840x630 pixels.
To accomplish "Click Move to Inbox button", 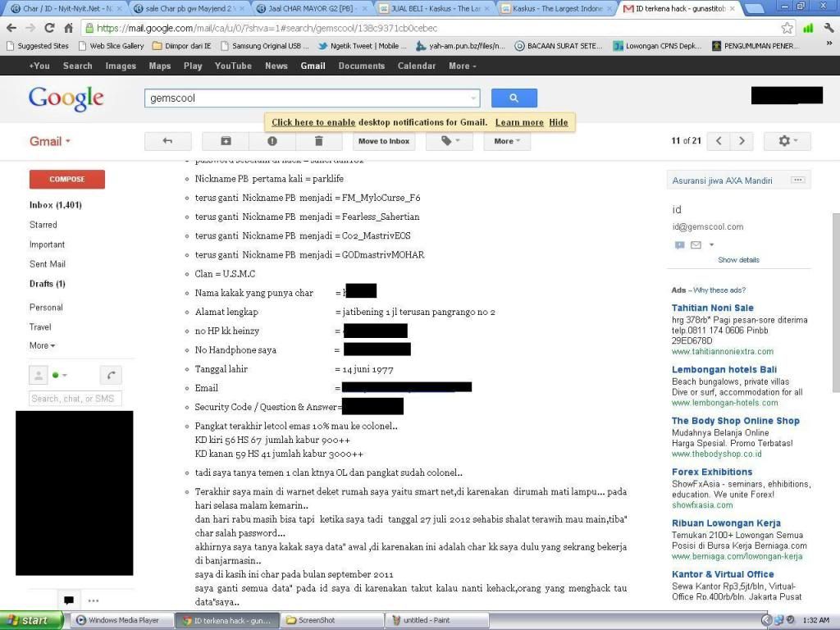I will pos(384,141).
